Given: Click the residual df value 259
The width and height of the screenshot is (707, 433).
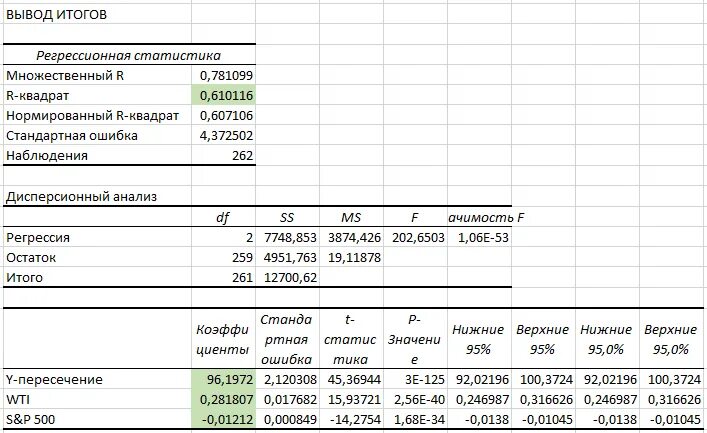Looking at the screenshot, I should click(x=243, y=258).
